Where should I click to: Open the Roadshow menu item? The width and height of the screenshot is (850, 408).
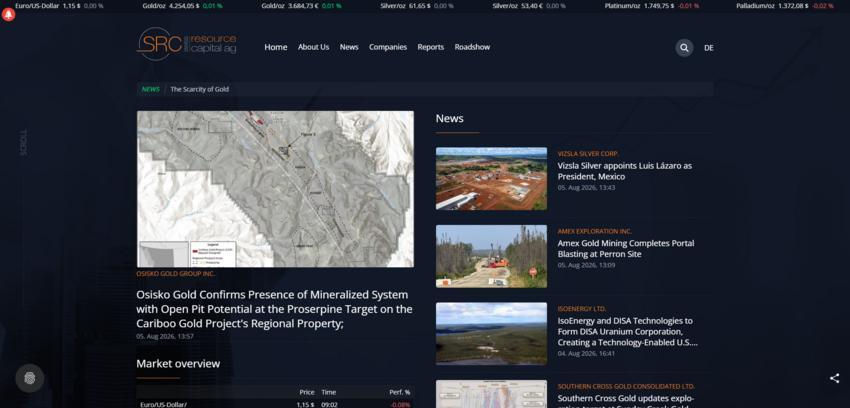(472, 47)
